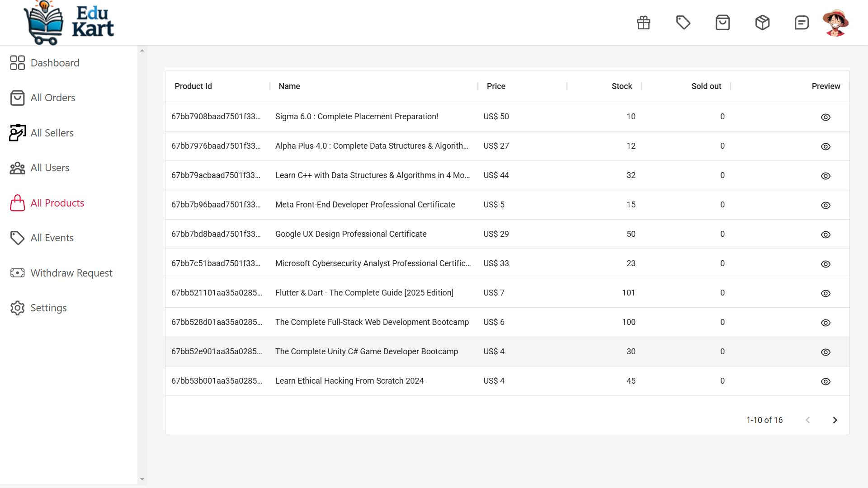
Task: Select 'Learn Ethical Hacking From Scratch 2024' name
Action: pyautogui.click(x=349, y=381)
